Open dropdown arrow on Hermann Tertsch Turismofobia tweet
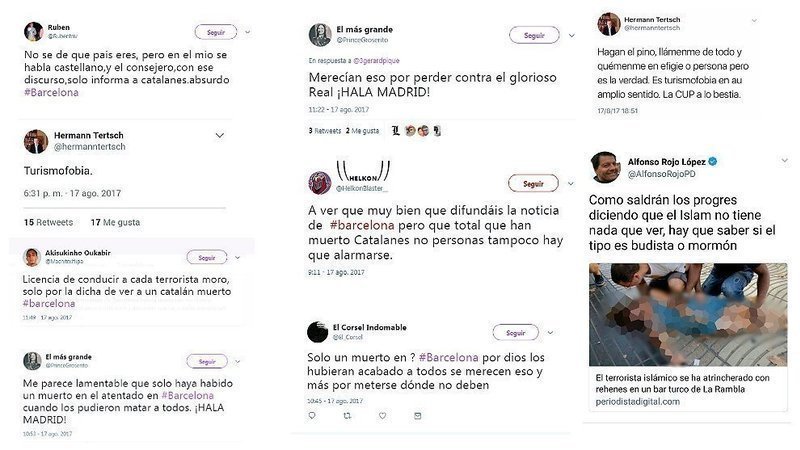The height and width of the screenshot is (450, 800). [219, 136]
